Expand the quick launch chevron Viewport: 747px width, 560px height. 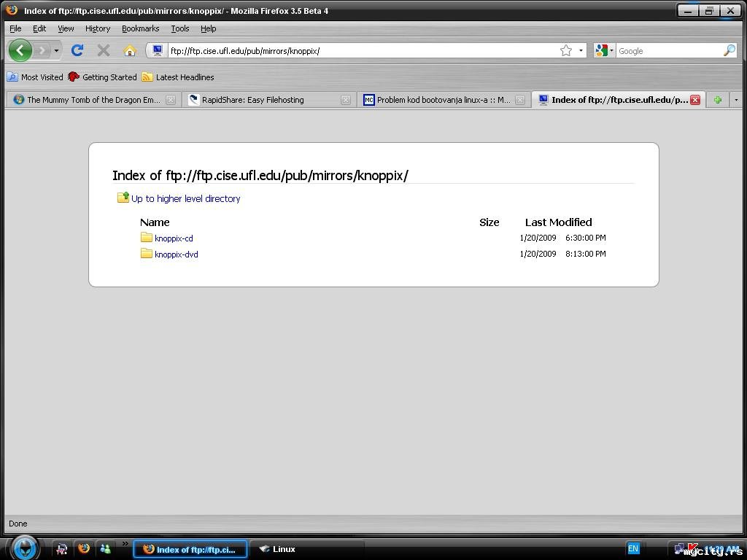125,543
